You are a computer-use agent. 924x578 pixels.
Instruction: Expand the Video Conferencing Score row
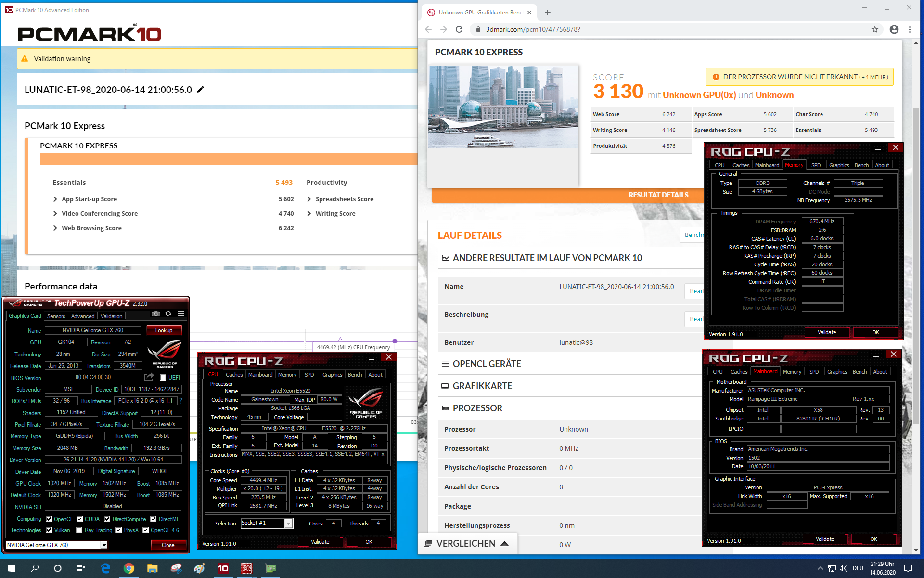[55, 213]
